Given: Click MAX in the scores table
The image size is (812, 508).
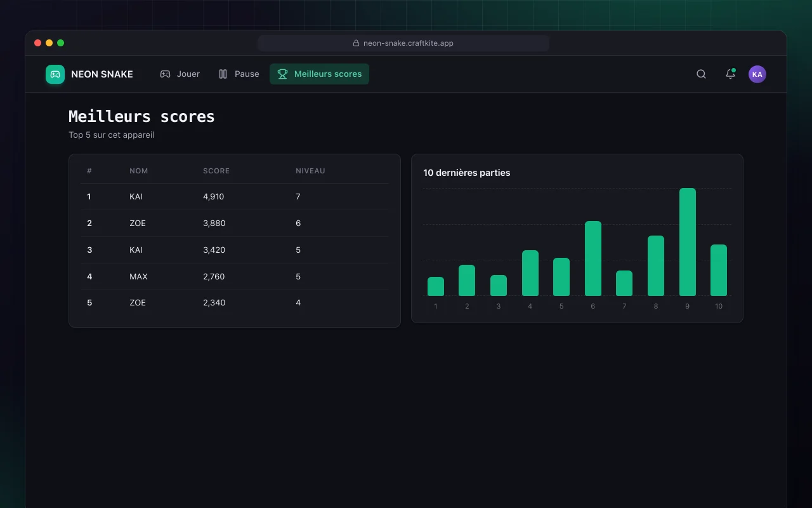Looking at the screenshot, I should 138,277.
